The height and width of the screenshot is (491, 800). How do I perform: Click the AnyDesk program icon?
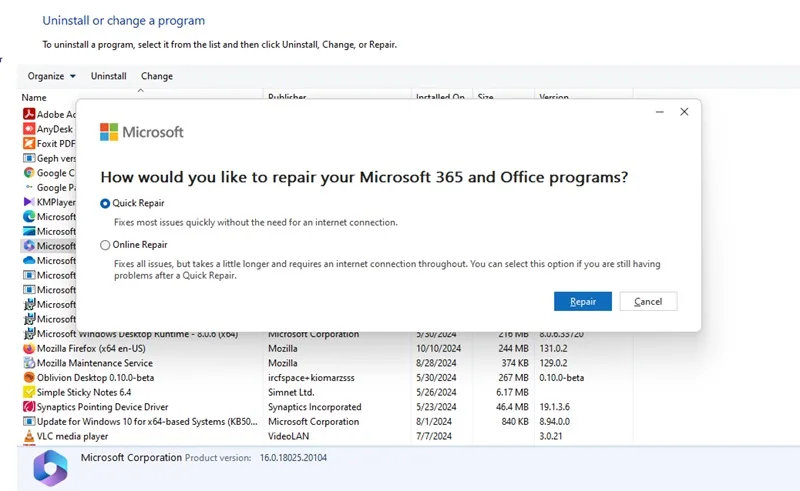coord(29,129)
